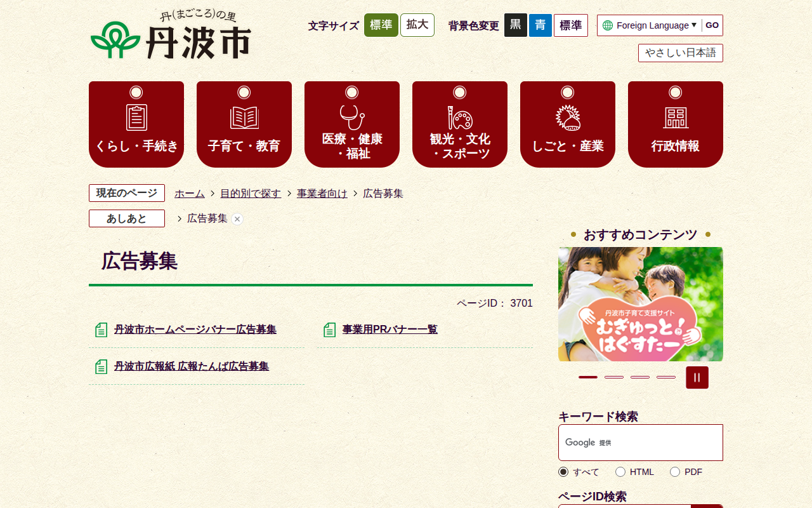812x508 pixels.
Task: Click 丹波市 site title text
Action: [x=199, y=43]
